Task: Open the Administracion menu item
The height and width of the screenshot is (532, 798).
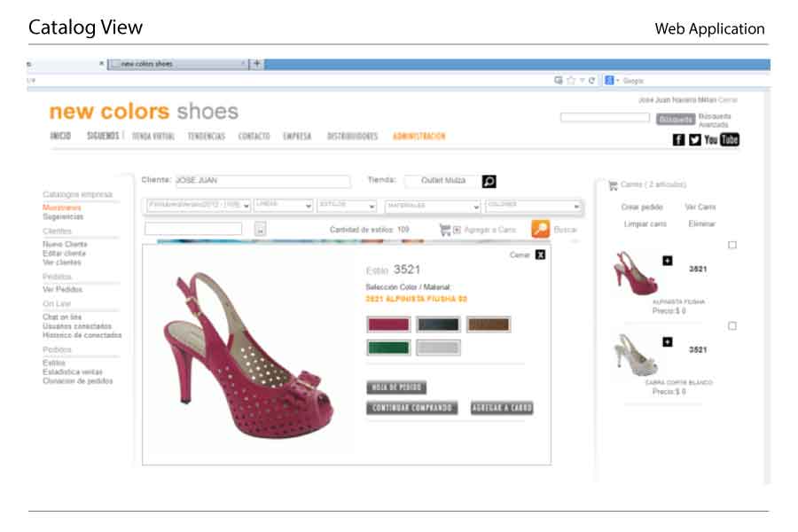Action: click(x=419, y=137)
